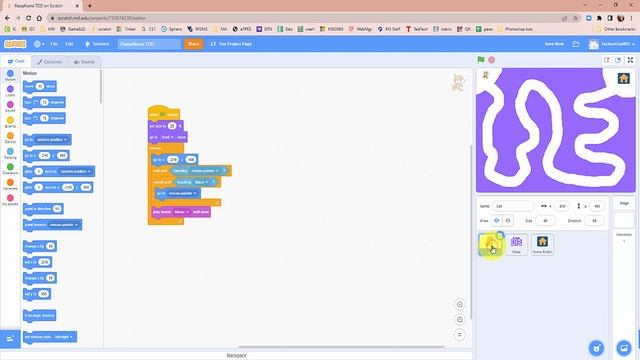Click the move 10 steps block
The image size is (640, 360).
click(40, 86)
